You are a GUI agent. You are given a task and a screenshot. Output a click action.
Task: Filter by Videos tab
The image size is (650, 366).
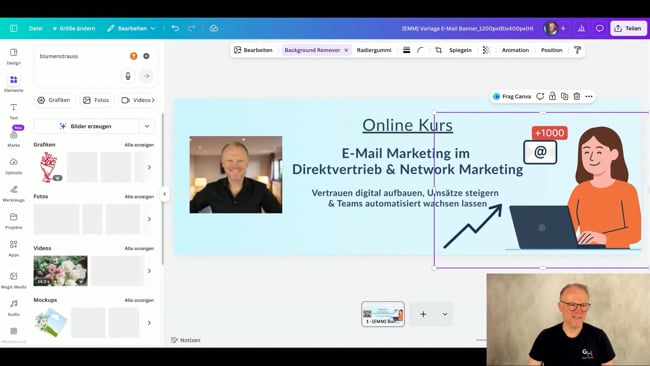click(x=137, y=100)
